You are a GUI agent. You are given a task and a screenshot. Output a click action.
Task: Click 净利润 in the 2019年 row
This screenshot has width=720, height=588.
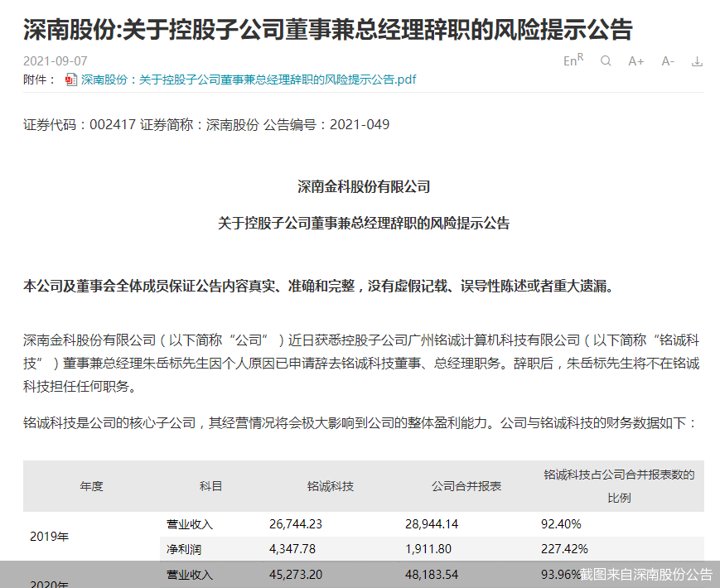[x=184, y=549]
